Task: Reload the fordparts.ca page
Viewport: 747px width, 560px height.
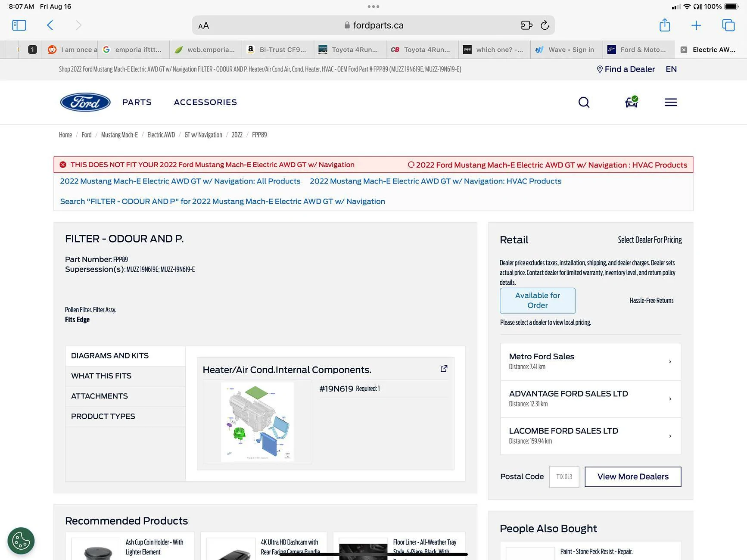Action: (x=545, y=25)
